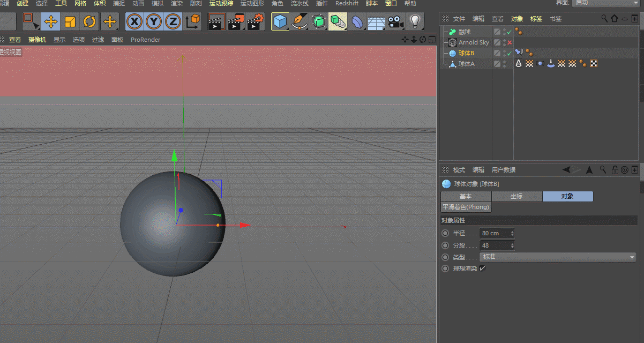Screen dimensions: 644x343
Task: Add a camera object
Action: click(x=396, y=21)
